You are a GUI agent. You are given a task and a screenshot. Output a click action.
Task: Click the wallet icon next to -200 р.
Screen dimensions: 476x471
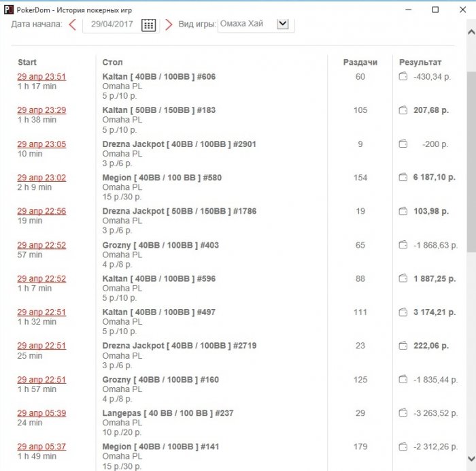(403, 144)
